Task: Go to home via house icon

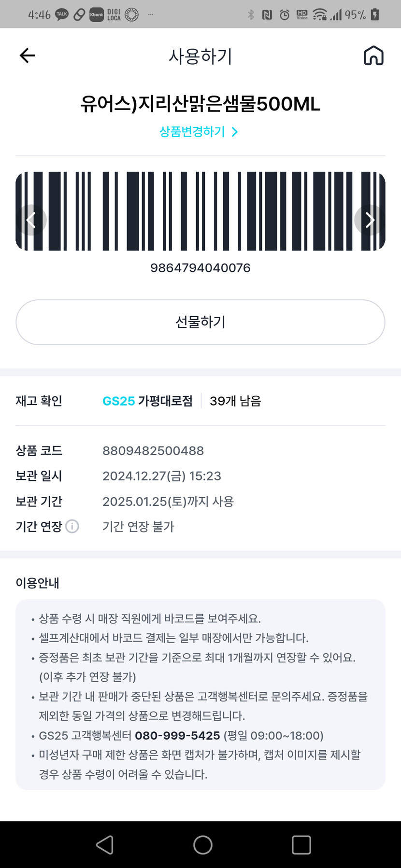Action: click(373, 56)
